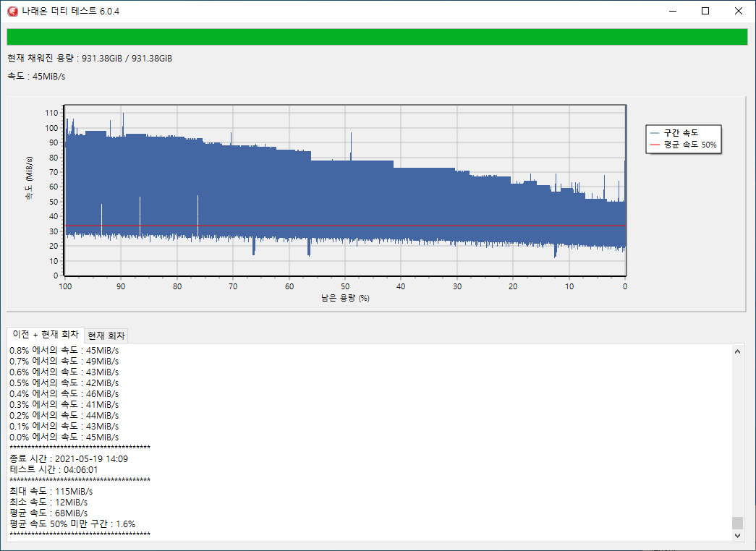Screen dimensions: 756x551
Task: Click the log scrollbar up arrow
Action: (737, 351)
